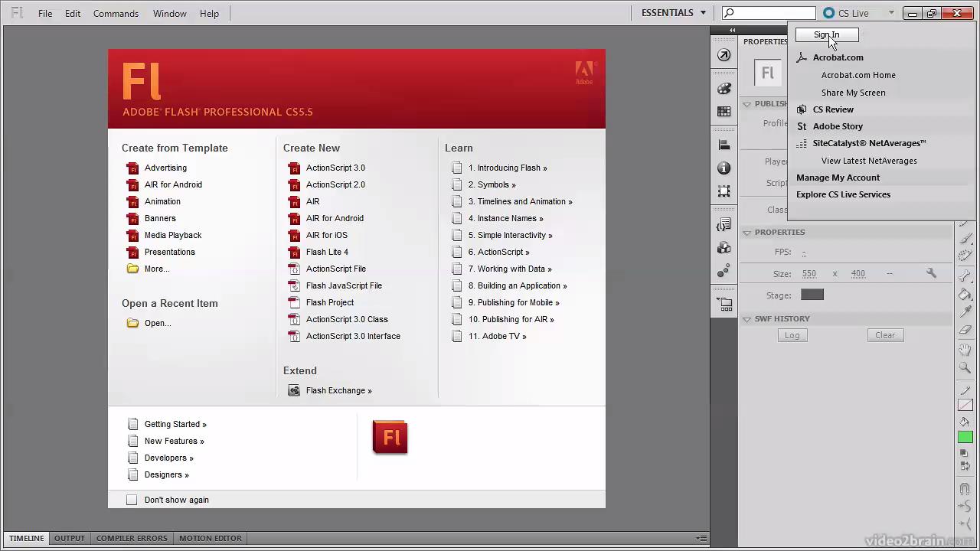Click the Straighten option icon
The width and height of the screenshot is (980, 551).
[x=965, y=523]
